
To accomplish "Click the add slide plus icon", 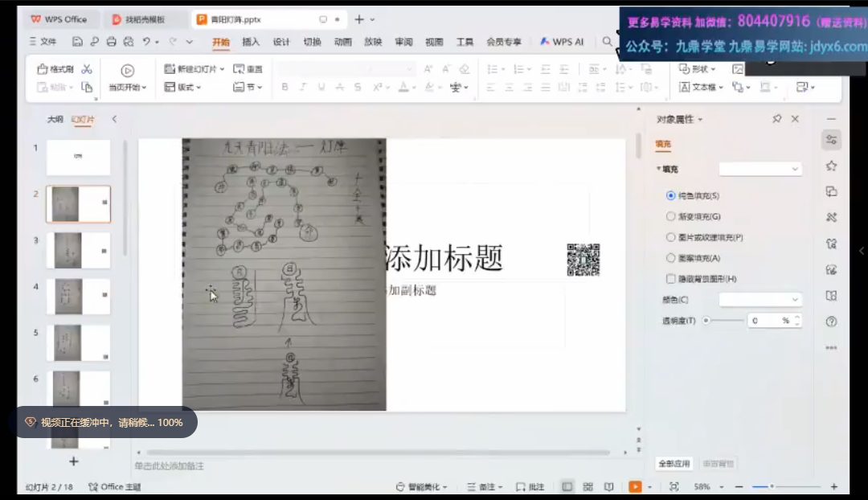I will point(74,461).
